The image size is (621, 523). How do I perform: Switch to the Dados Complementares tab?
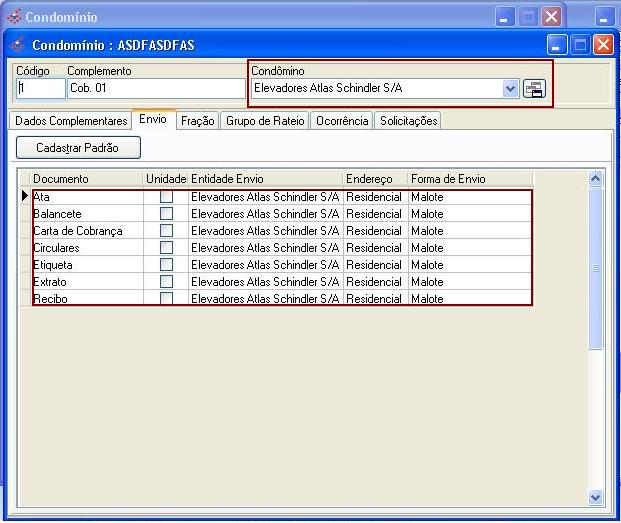pyautogui.click(x=71, y=121)
